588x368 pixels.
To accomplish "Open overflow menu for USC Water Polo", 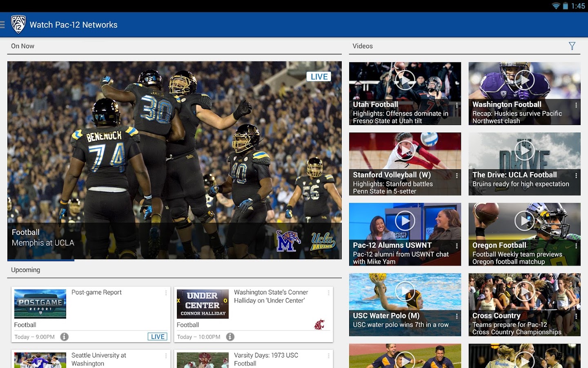I will (x=457, y=316).
